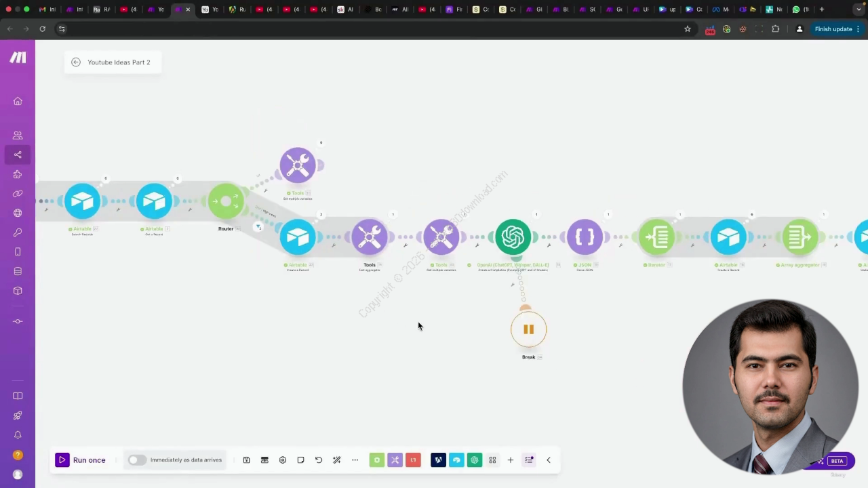Viewport: 868px width, 488px height.
Task: Add a favorite with the plus icon
Action: 511,460
